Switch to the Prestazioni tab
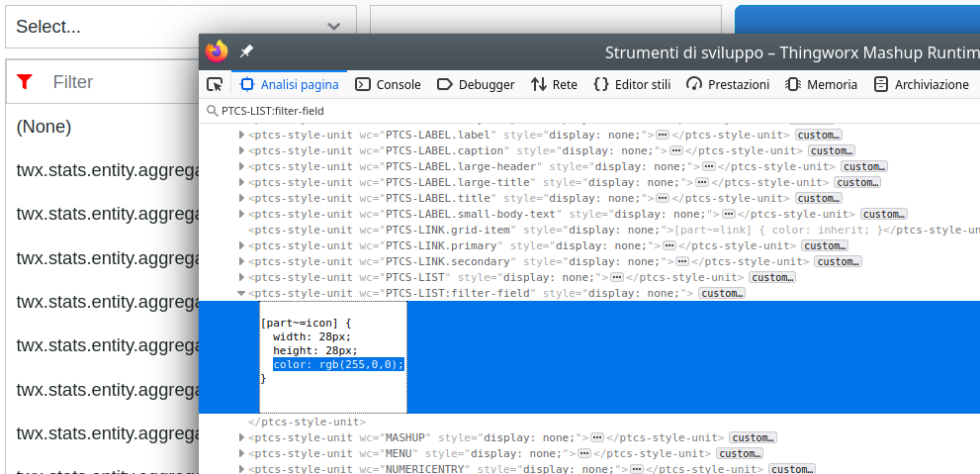980x474 pixels. [x=728, y=84]
